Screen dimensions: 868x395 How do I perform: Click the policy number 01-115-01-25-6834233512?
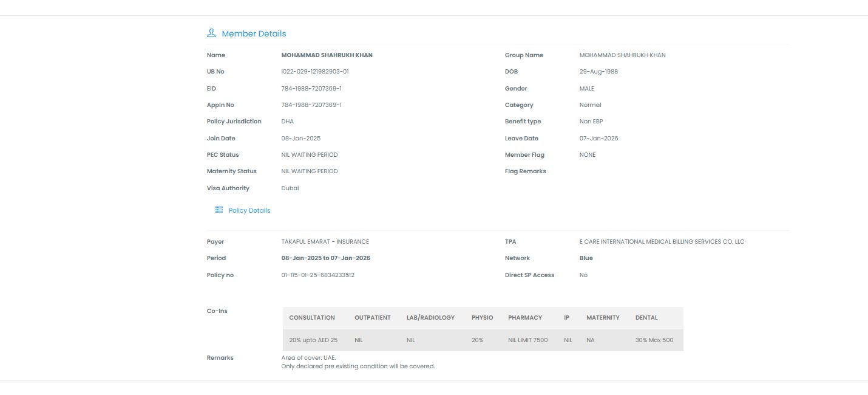click(x=318, y=275)
